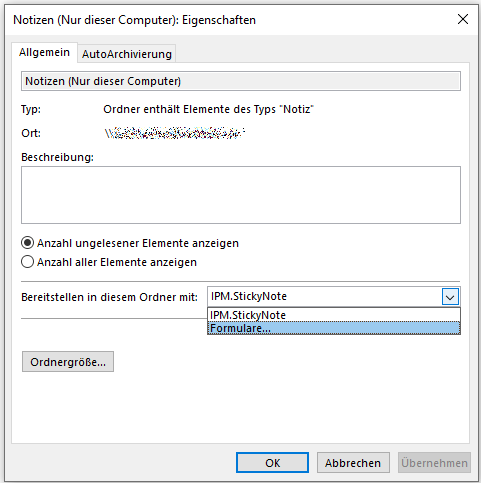Click the folder name field Notizen
Image resolution: width=481 pixels, height=483 pixels.
point(241,81)
